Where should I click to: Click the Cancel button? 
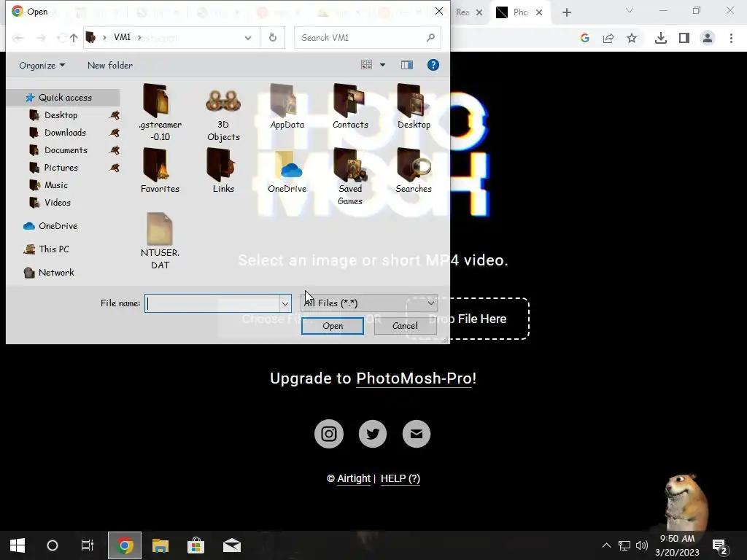point(405,326)
